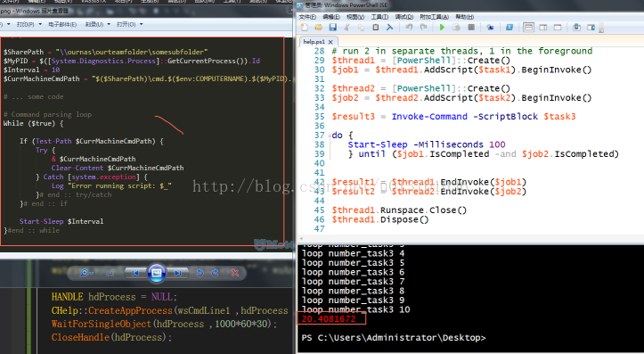
Task: Click 电子邮件(E) in Photo Viewer
Action: tap(62, 24)
